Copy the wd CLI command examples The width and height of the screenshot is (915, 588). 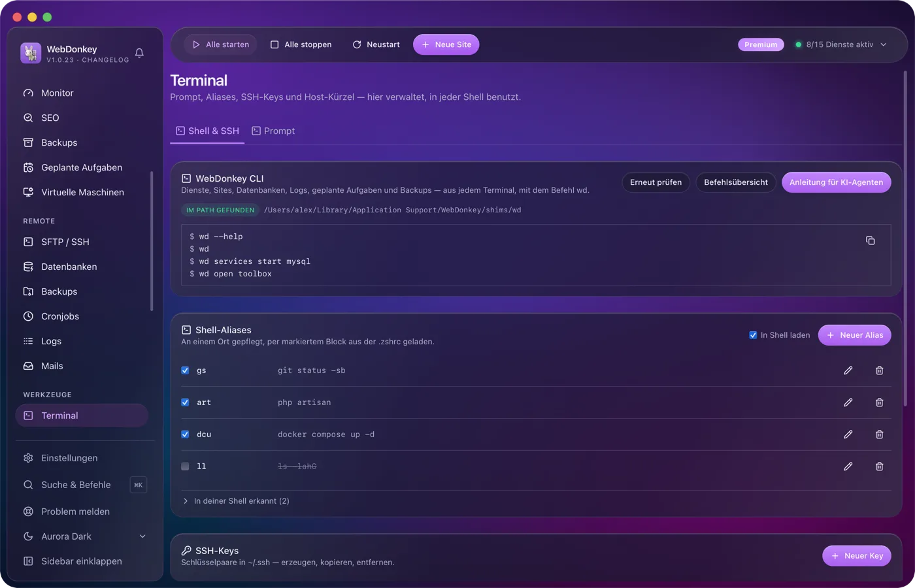pyautogui.click(x=870, y=240)
